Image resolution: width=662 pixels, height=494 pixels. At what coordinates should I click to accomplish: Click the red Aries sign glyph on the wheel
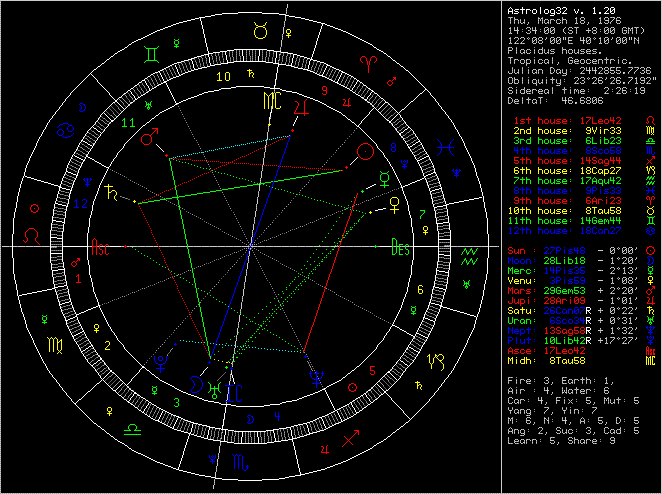click(369, 63)
